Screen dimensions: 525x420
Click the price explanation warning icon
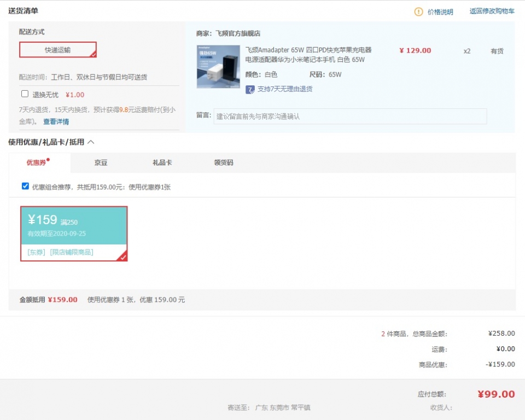418,11
